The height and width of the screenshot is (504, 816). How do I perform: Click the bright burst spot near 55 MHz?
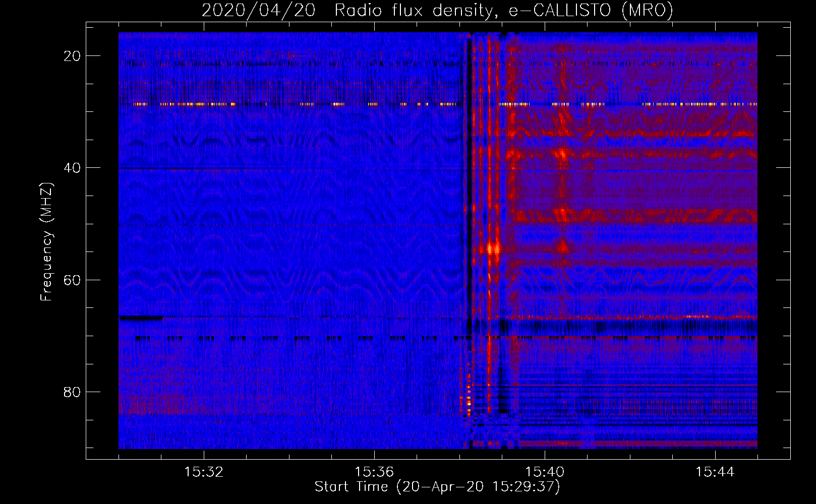tap(493, 248)
